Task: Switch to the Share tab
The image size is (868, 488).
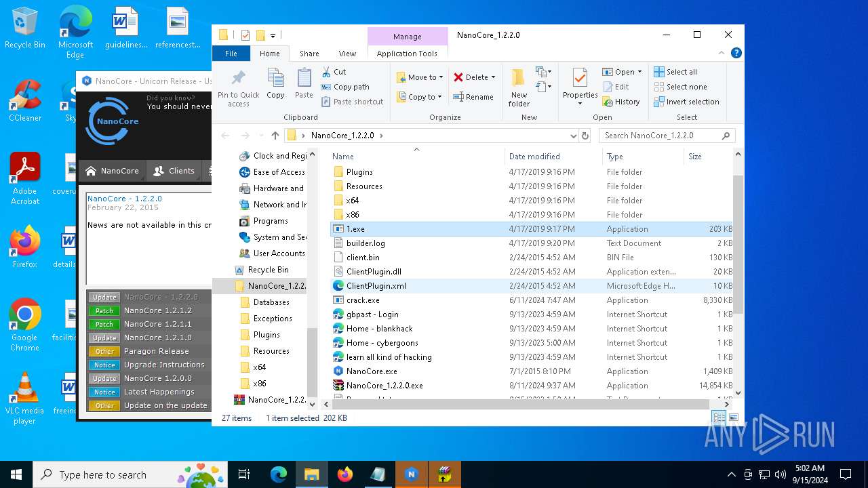Action: [x=309, y=54]
